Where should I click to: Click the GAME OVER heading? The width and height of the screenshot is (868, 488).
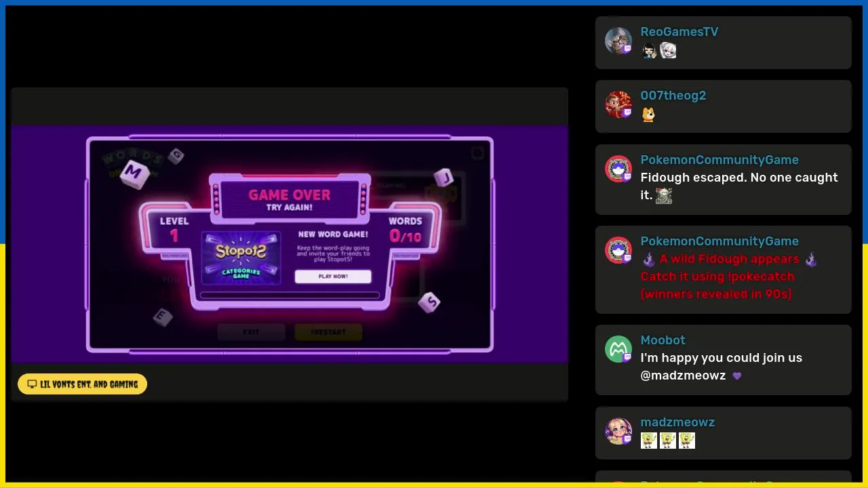(x=290, y=195)
